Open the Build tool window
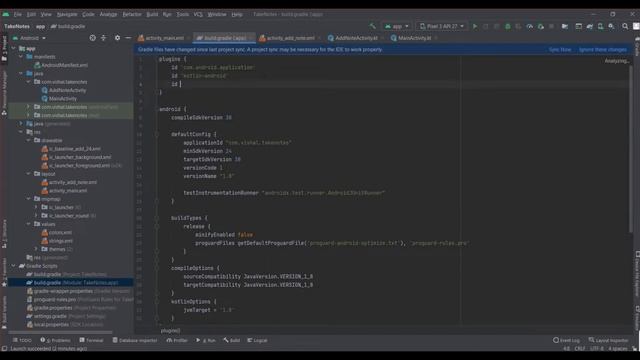 [x=232, y=340]
